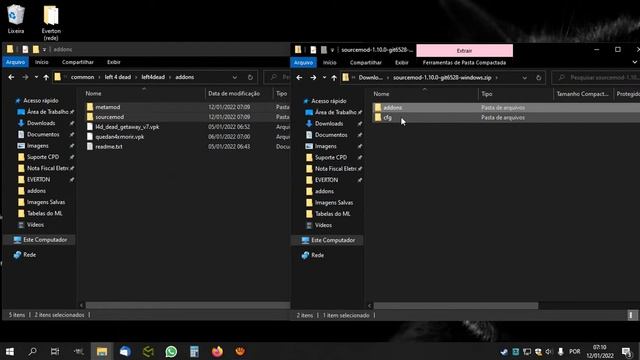Viewport: 640px width, 360px height.
Task: Click 'left4dead' breadcrumb in left window
Action: pyautogui.click(x=153, y=77)
